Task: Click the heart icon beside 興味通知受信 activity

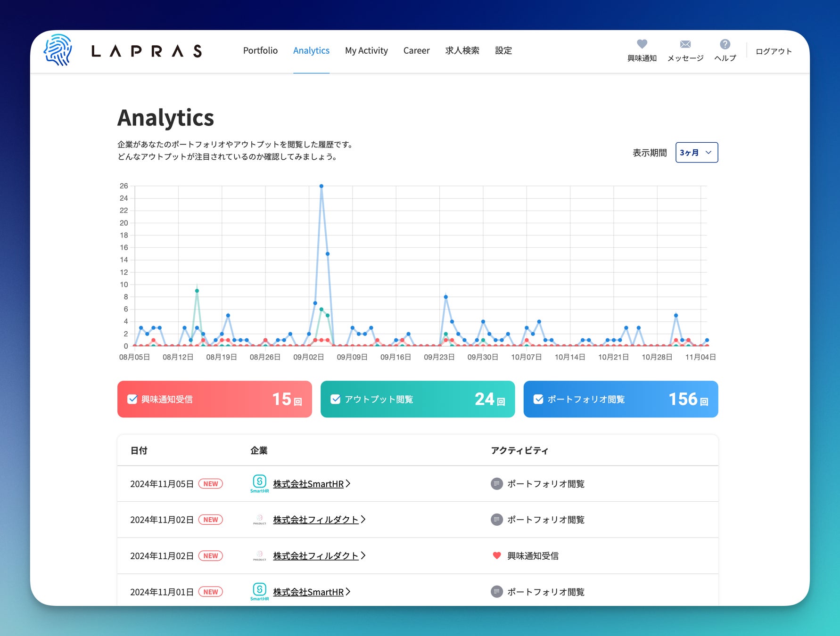Action: (x=497, y=555)
